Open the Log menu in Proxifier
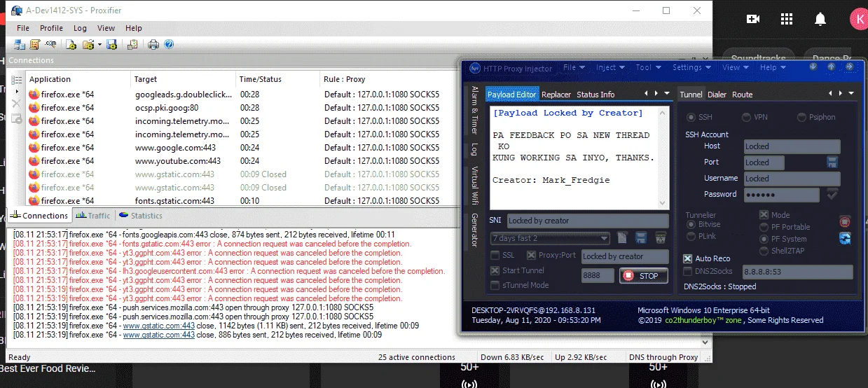Image resolution: width=868 pixels, height=388 pixels. pos(80,28)
